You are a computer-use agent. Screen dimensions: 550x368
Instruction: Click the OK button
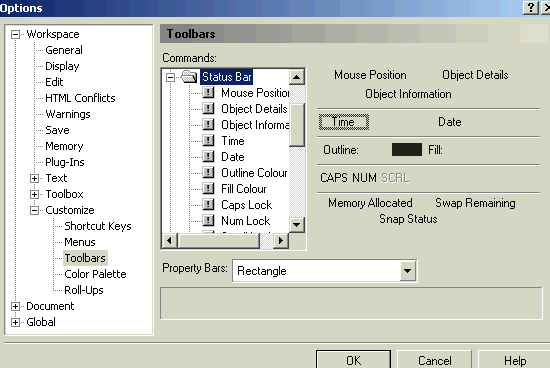click(354, 360)
